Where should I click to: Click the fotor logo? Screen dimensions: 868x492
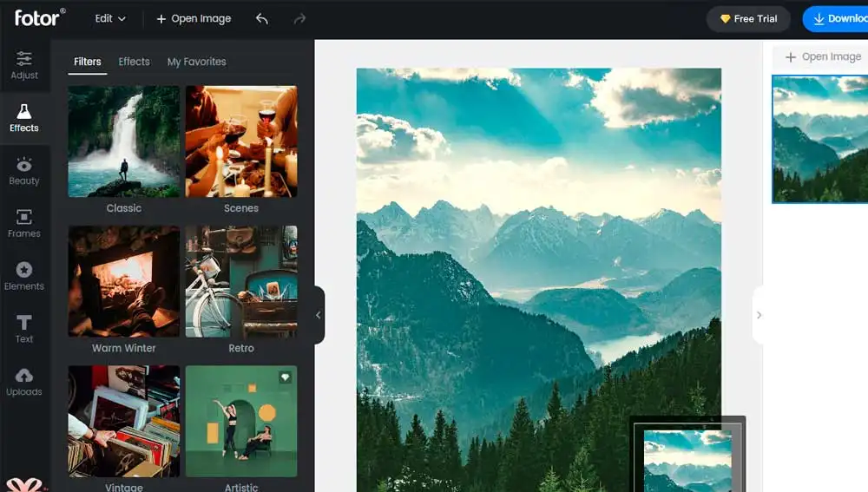(39, 17)
